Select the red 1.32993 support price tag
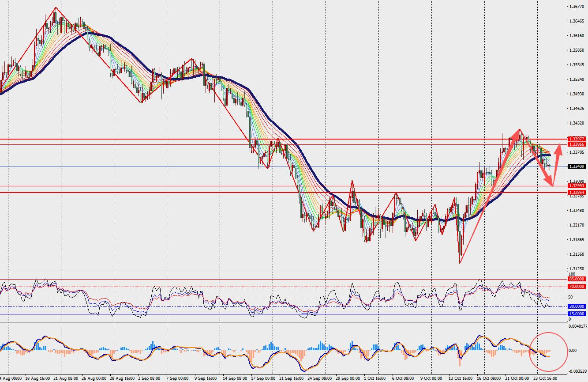 click(x=577, y=186)
